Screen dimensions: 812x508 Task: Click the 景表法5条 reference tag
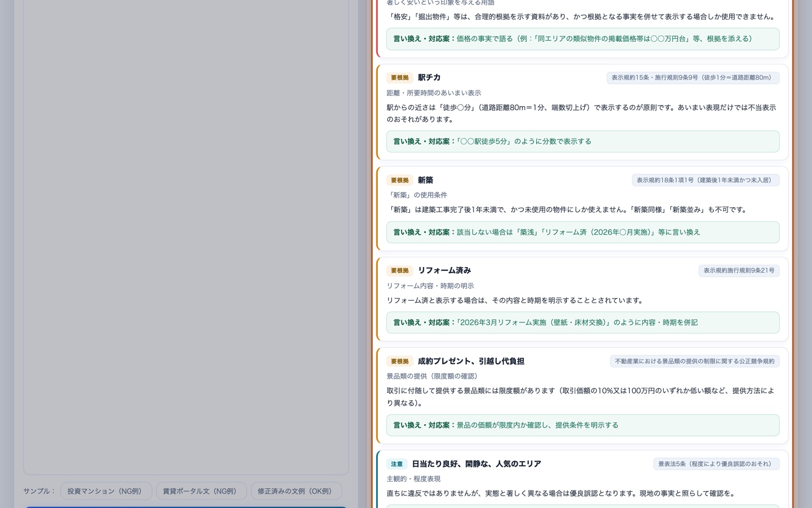click(717, 464)
